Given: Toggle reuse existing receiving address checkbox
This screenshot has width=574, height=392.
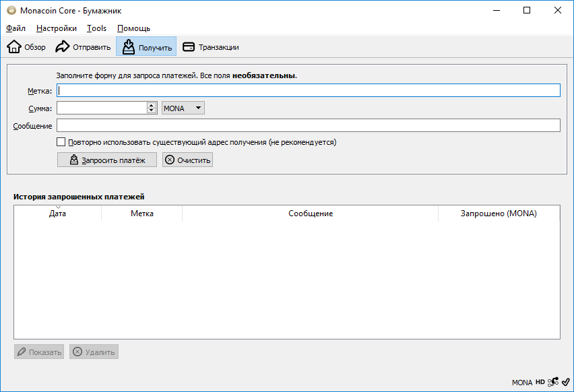Looking at the screenshot, I should [x=61, y=142].
